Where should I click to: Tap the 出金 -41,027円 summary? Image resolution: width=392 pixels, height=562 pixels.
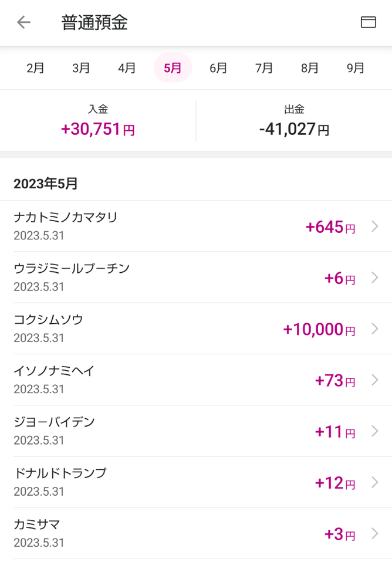294,121
